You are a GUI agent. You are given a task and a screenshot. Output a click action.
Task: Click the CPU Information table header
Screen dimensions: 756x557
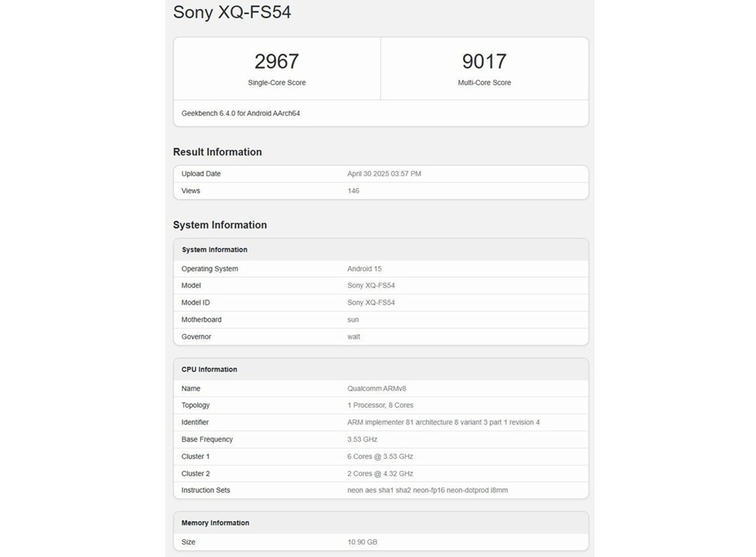209,370
